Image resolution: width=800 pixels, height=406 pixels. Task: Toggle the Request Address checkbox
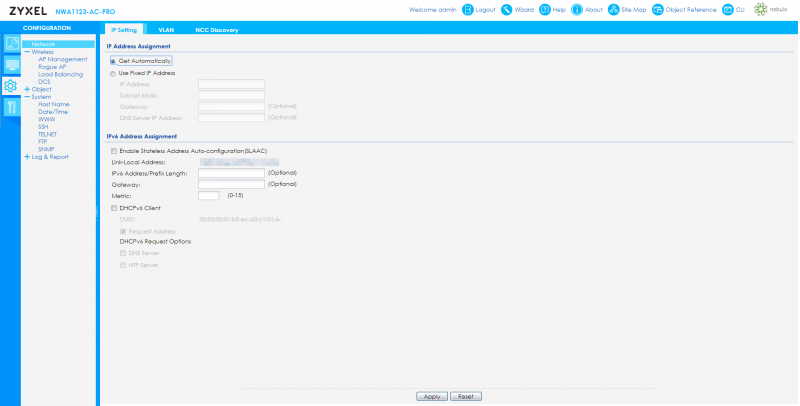pyautogui.click(x=123, y=232)
